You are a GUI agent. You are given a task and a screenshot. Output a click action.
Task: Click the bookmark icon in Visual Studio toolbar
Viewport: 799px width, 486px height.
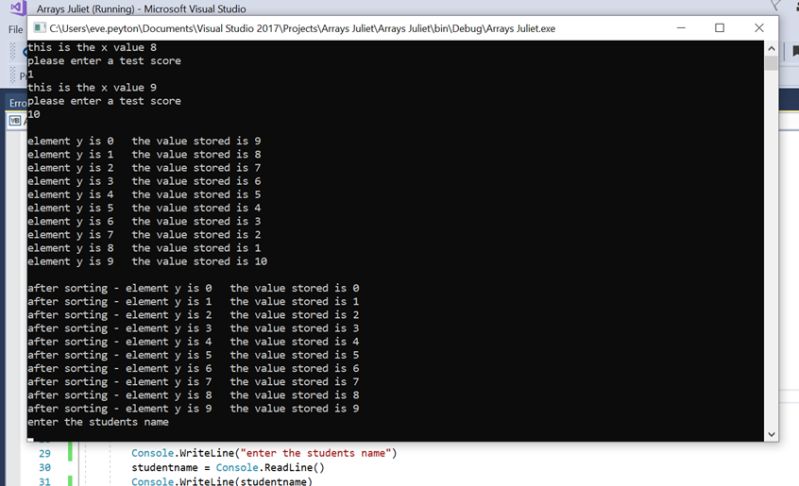795,51
